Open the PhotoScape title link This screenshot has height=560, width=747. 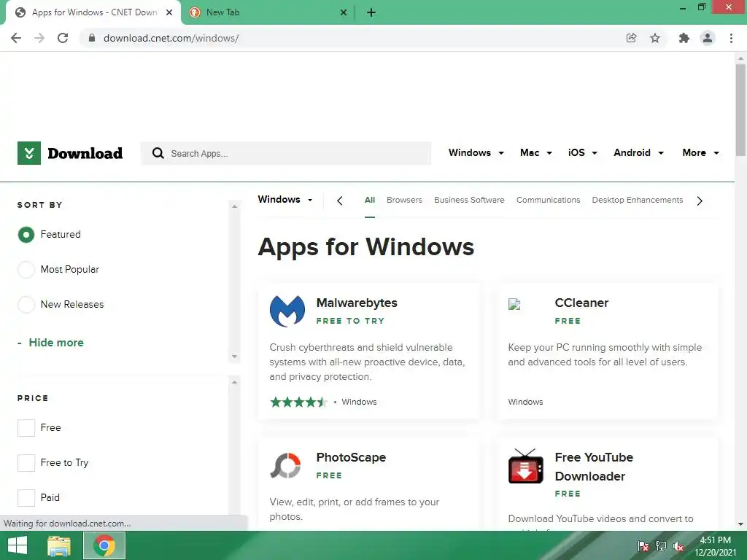click(351, 458)
